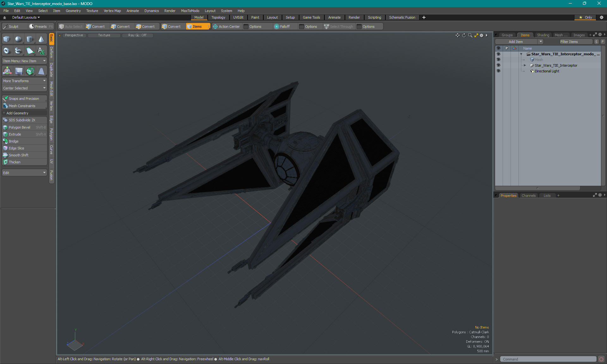The width and height of the screenshot is (607, 364).
Task: Select the spiral Tube tool
Action: coord(19,51)
